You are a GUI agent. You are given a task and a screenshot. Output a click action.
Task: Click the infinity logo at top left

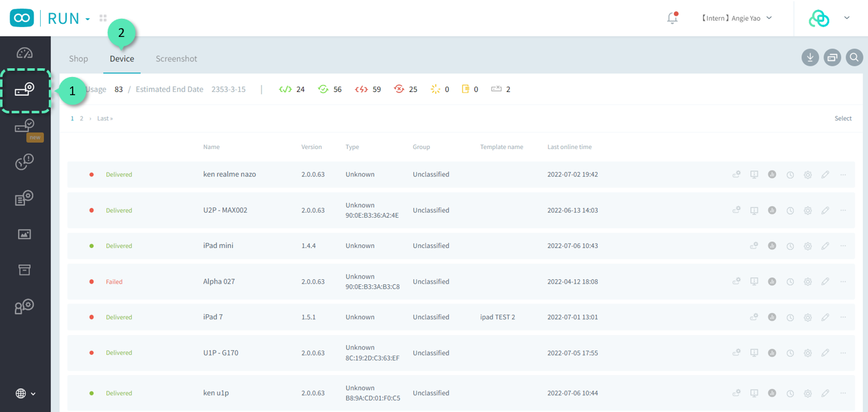[x=22, y=18]
